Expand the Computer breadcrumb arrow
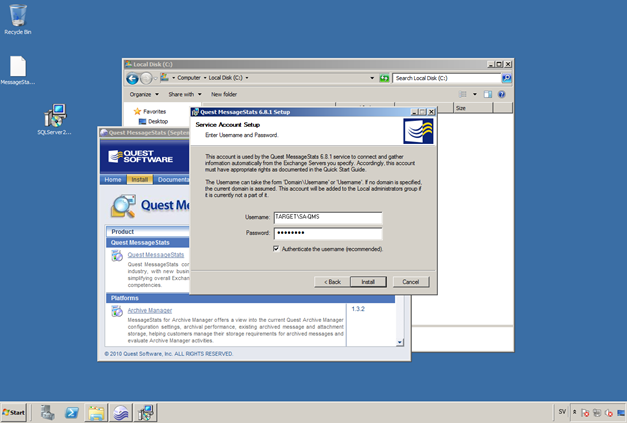The image size is (627, 423). coord(205,78)
